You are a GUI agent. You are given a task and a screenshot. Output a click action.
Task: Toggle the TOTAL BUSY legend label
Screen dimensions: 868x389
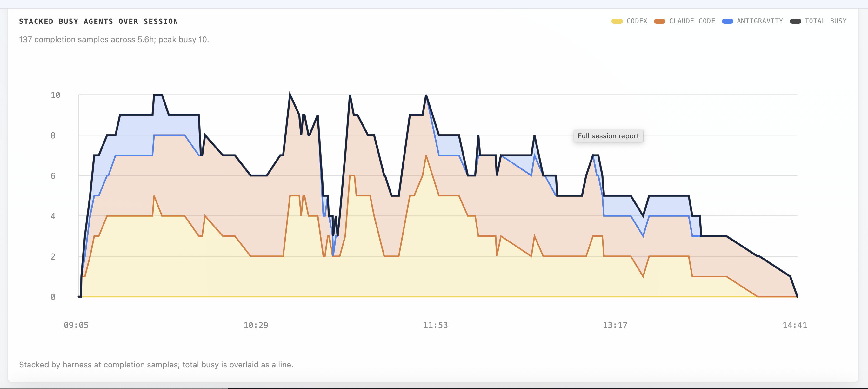tap(825, 21)
